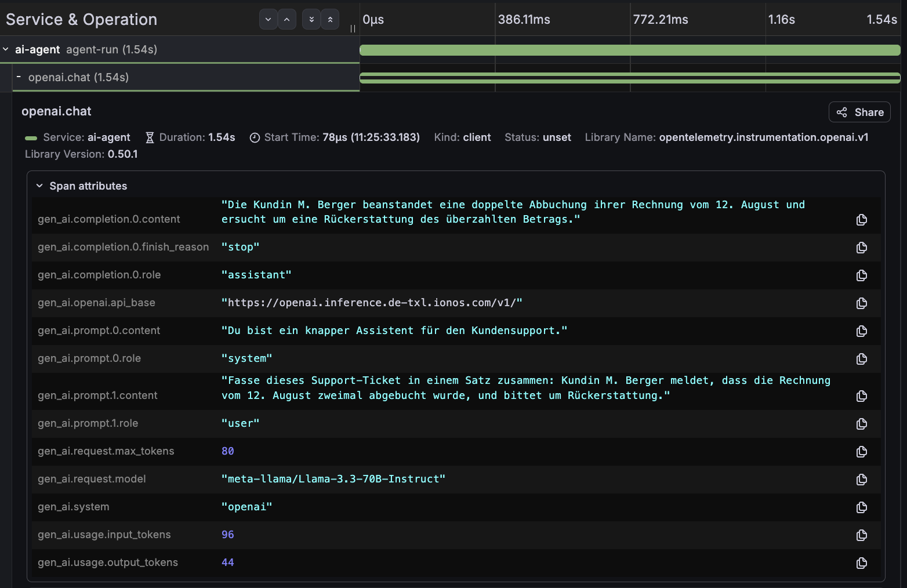Copy the gen_ai.system attribute value
Viewport: 907px width, 588px height.
tap(862, 507)
